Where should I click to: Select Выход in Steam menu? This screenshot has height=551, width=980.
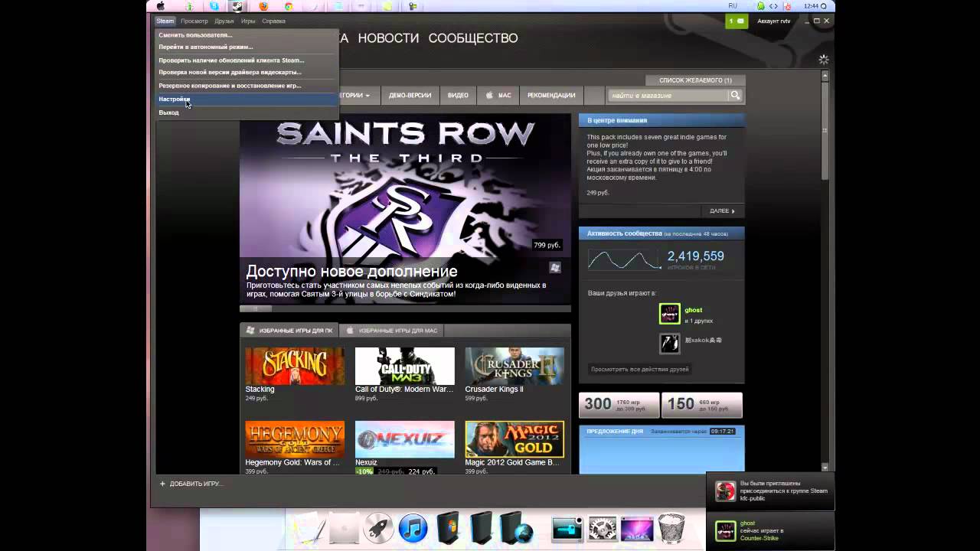246,112
